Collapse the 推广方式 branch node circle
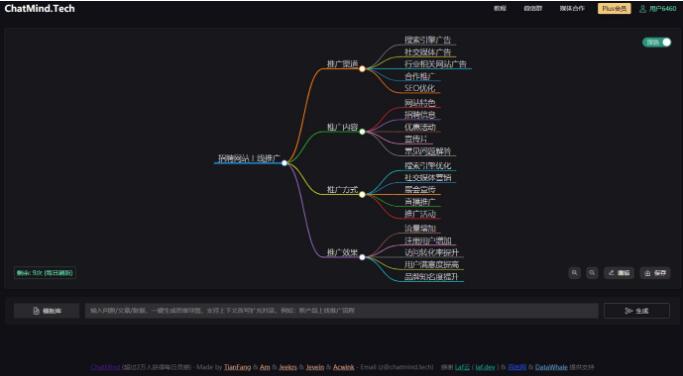The width and height of the screenshot is (683, 376). coord(362,194)
